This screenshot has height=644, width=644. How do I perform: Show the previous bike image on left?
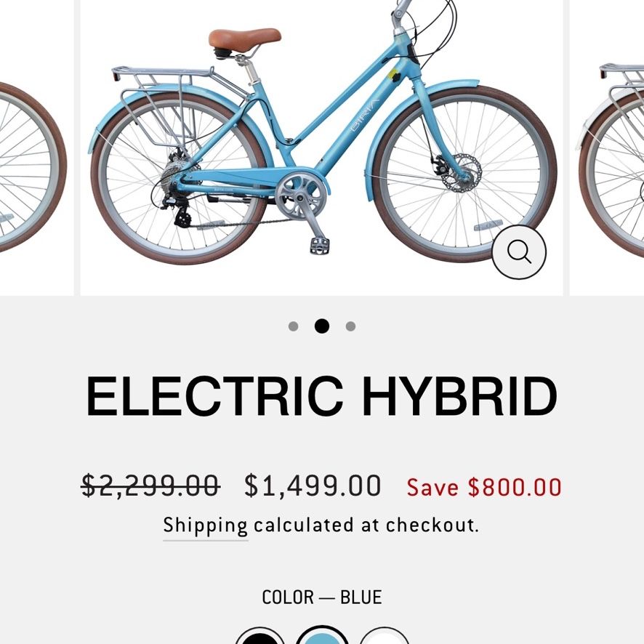pos(36,147)
